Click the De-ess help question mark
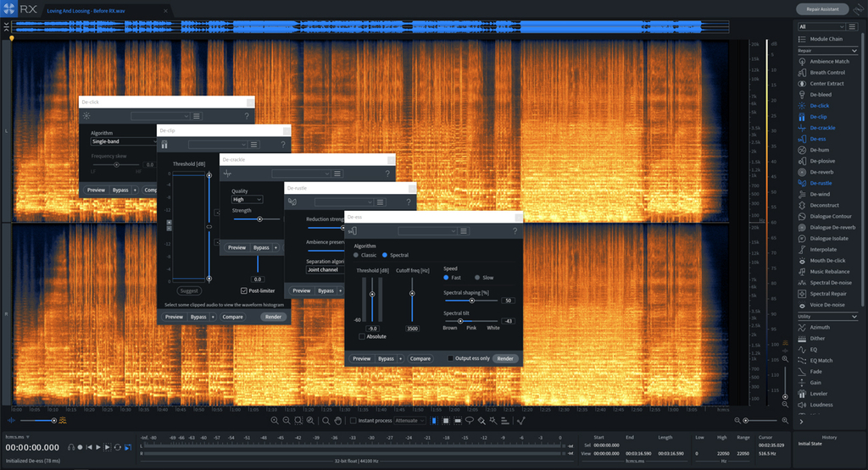The width and height of the screenshot is (868, 470). point(514,231)
